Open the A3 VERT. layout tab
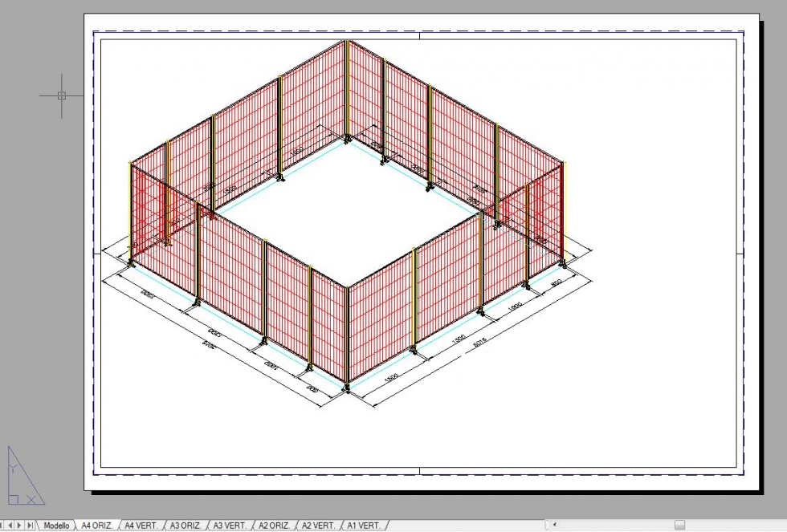The width and height of the screenshot is (787, 532). (230, 526)
